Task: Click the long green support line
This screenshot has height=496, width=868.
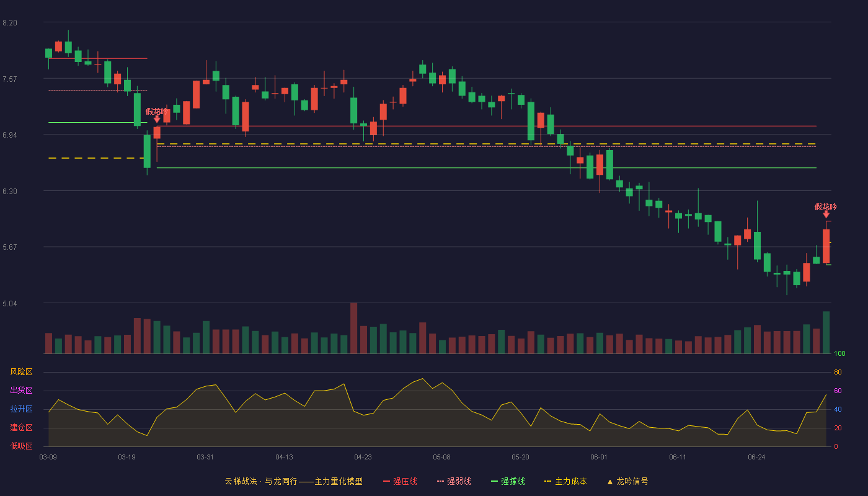Action: [487, 168]
